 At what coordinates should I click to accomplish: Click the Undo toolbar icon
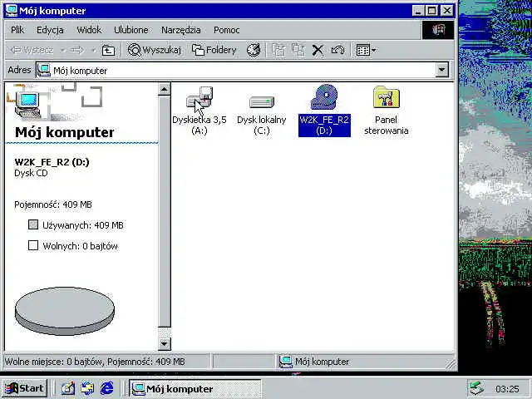click(338, 50)
